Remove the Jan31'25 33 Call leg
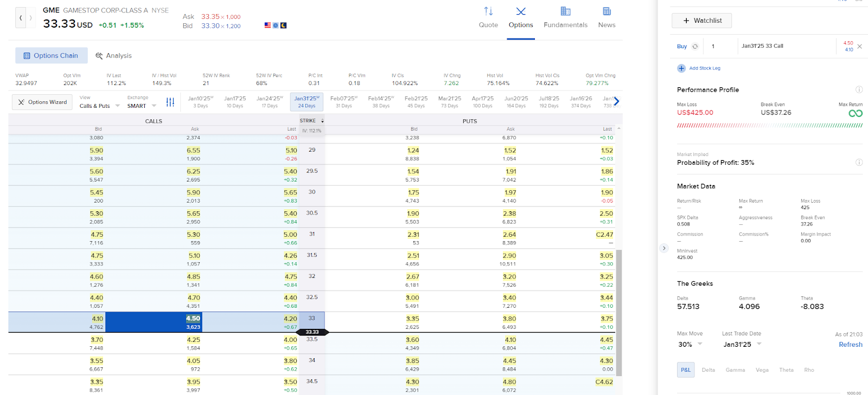The image size is (868, 395). [859, 47]
